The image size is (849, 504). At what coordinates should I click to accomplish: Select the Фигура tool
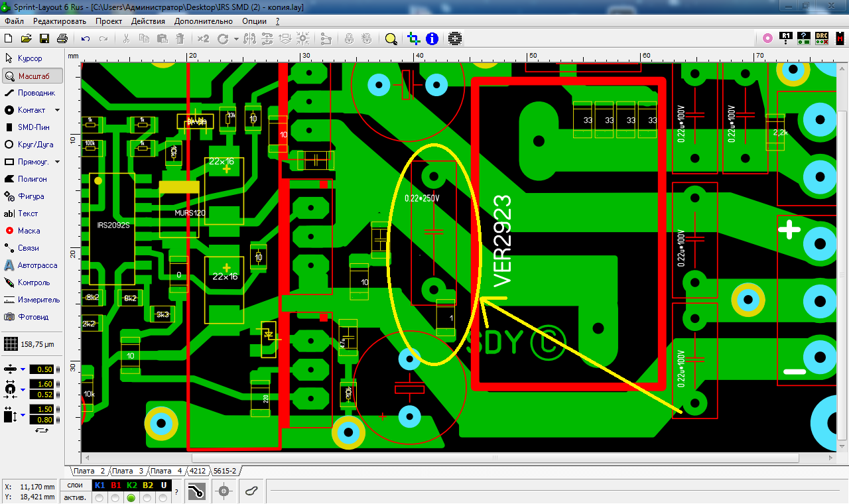32,196
